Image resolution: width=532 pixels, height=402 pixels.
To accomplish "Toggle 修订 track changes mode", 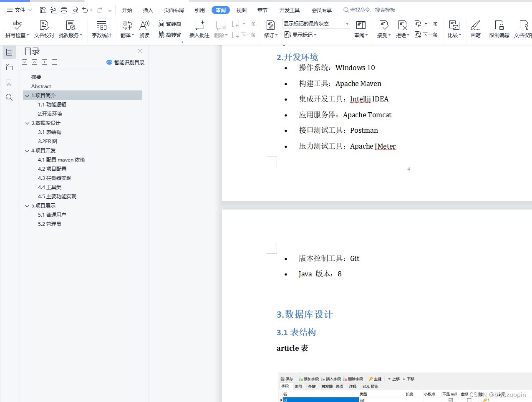I will click(270, 28).
